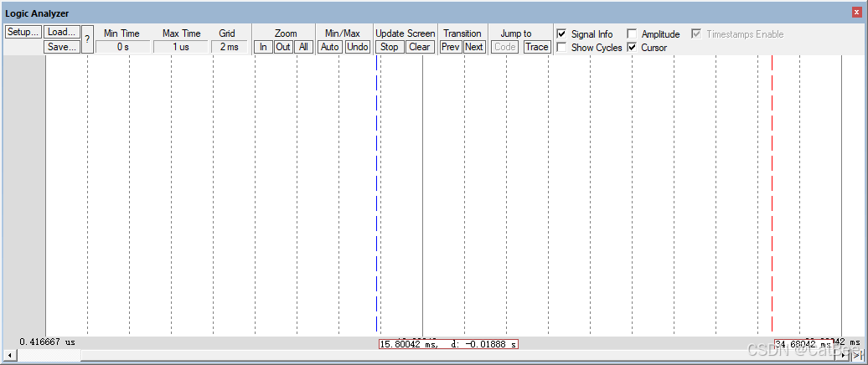Enable the Amplitude checkbox

click(632, 34)
